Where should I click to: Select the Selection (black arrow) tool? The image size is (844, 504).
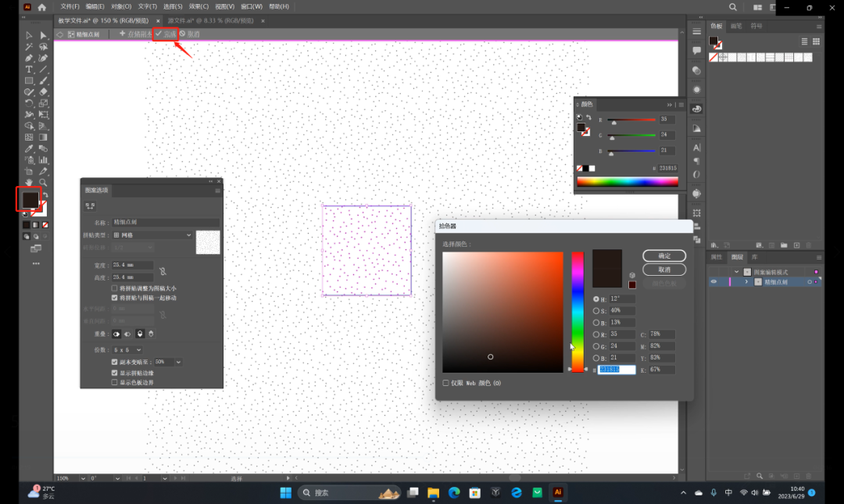tap(29, 35)
